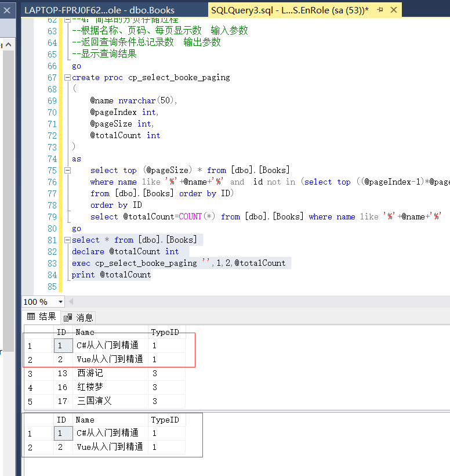This screenshot has width=450, height=476.
Task: Click the ID header in second grid
Action: (x=63, y=420)
